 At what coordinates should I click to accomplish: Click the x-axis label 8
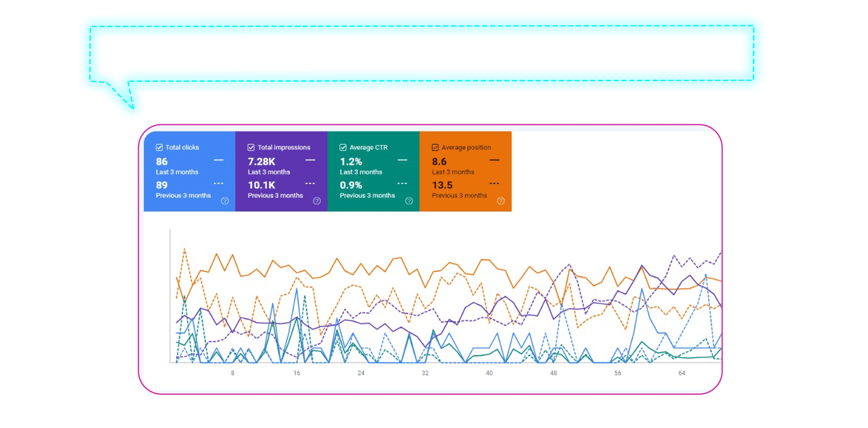coord(233,373)
